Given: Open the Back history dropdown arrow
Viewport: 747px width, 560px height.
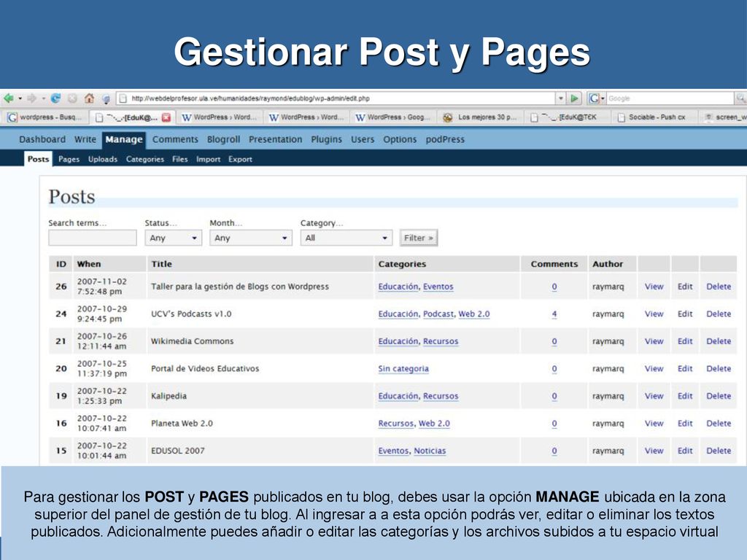Looking at the screenshot, I should (x=20, y=98).
